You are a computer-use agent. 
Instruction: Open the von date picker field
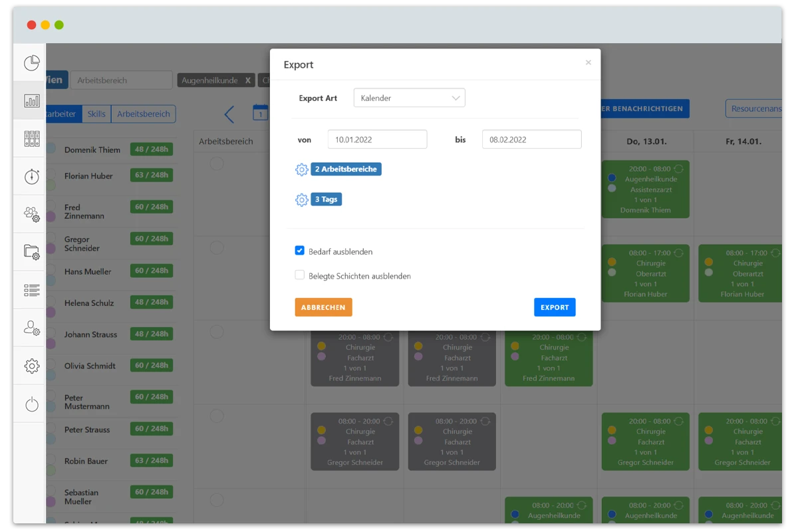click(377, 140)
